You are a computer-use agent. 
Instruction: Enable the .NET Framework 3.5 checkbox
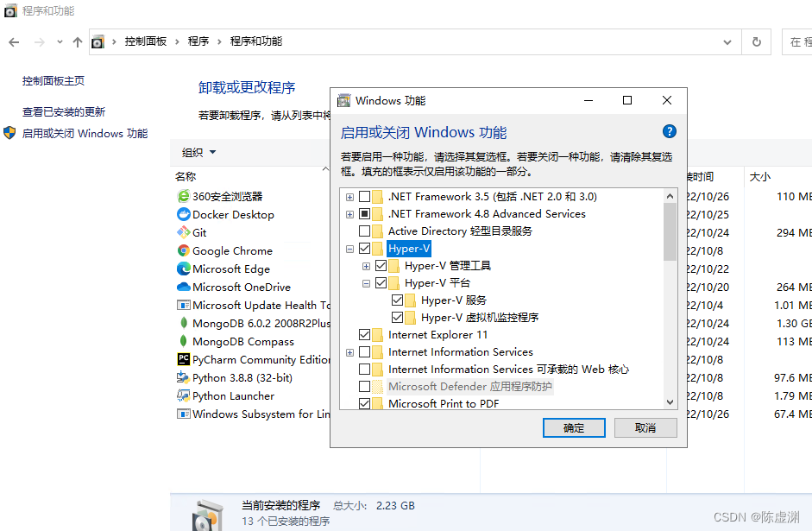click(x=364, y=196)
